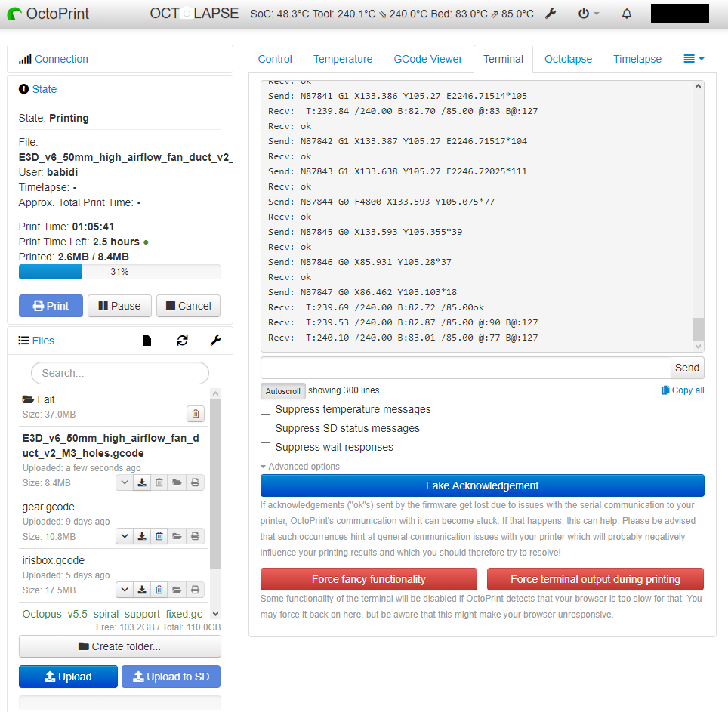Focus the file Search field
This screenshot has width=728, height=712.
(120, 373)
